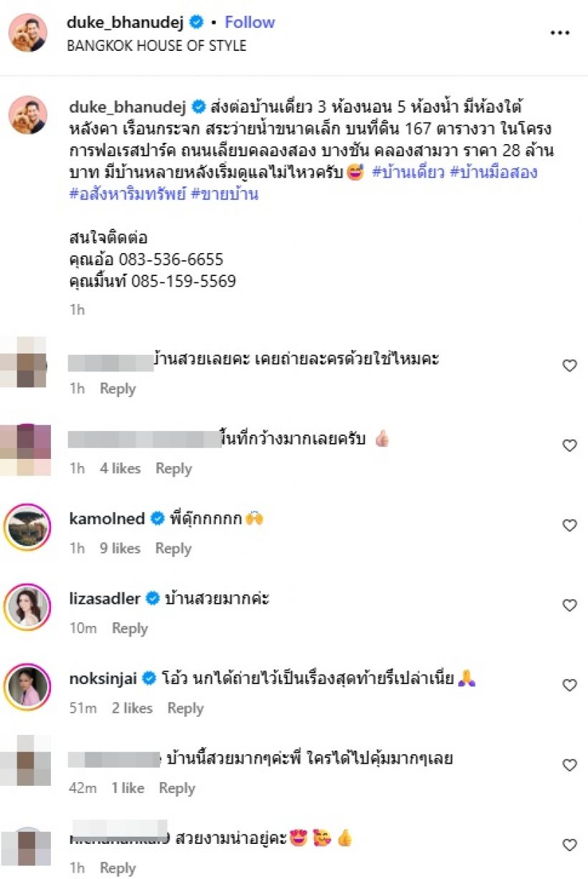Follow duke_bhanudej
This screenshot has width=588, height=879.
coord(250,22)
